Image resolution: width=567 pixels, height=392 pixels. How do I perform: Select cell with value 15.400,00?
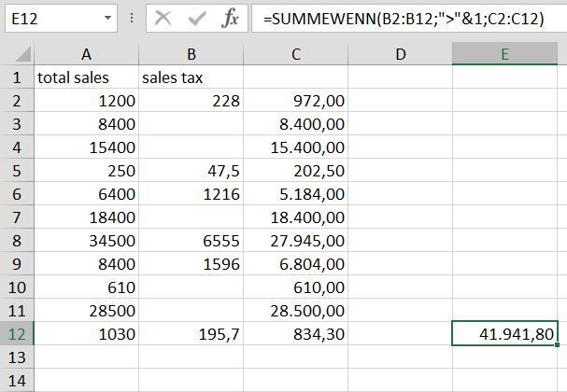coord(296,147)
